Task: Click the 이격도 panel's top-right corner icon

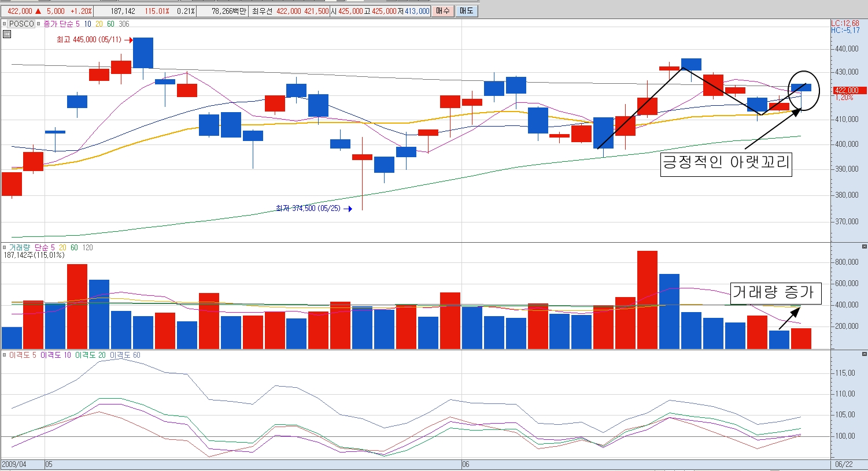Action: pyautogui.click(x=864, y=354)
